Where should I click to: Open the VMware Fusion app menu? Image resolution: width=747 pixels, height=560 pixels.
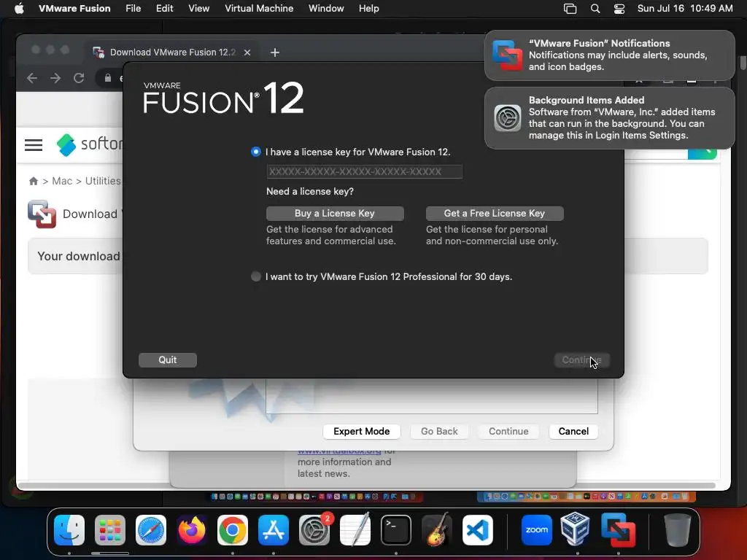(x=74, y=9)
